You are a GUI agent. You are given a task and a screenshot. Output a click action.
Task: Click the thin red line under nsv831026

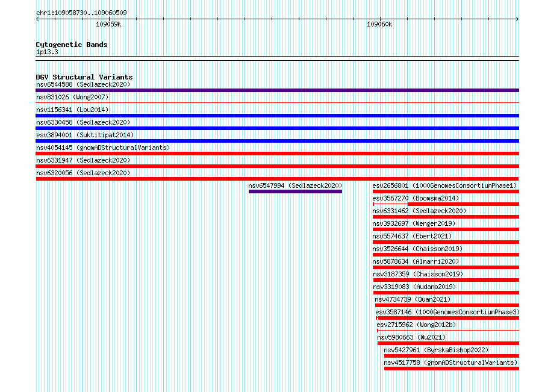277,102
